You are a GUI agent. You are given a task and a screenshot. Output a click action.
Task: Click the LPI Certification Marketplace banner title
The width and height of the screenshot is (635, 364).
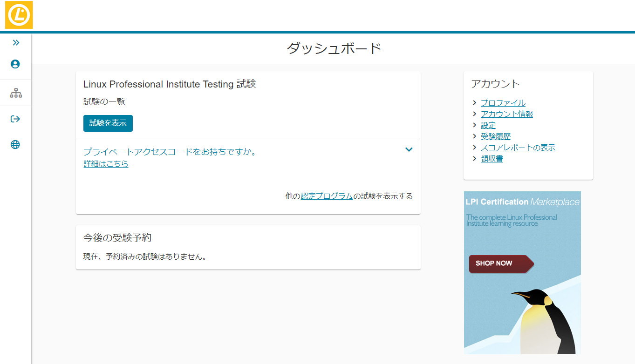(x=523, y=202)
